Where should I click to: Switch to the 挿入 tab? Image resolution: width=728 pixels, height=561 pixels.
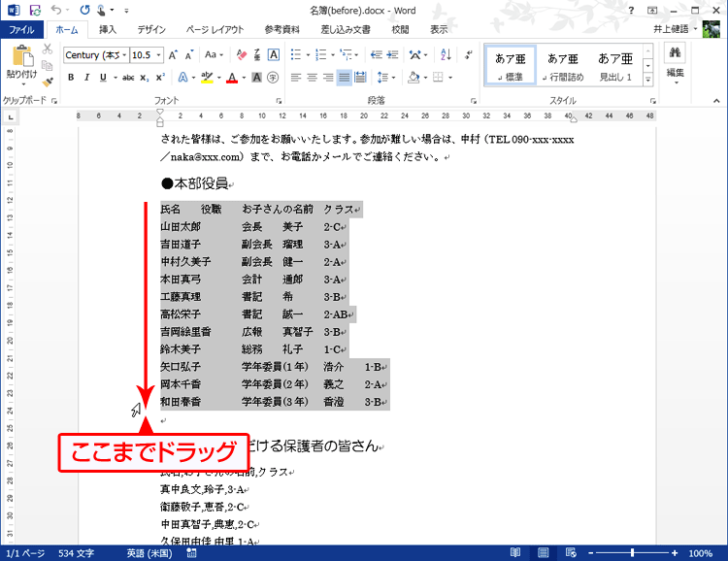tap(108, 30)
